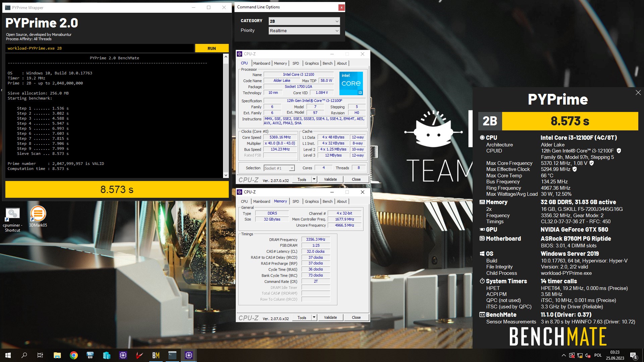Open the muted volume tray icon
This screenshot has width=644, height=362.
point(588,355)
